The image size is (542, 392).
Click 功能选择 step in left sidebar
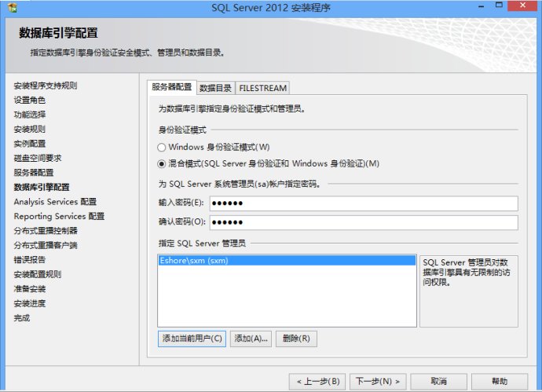(x=29, y=115)
